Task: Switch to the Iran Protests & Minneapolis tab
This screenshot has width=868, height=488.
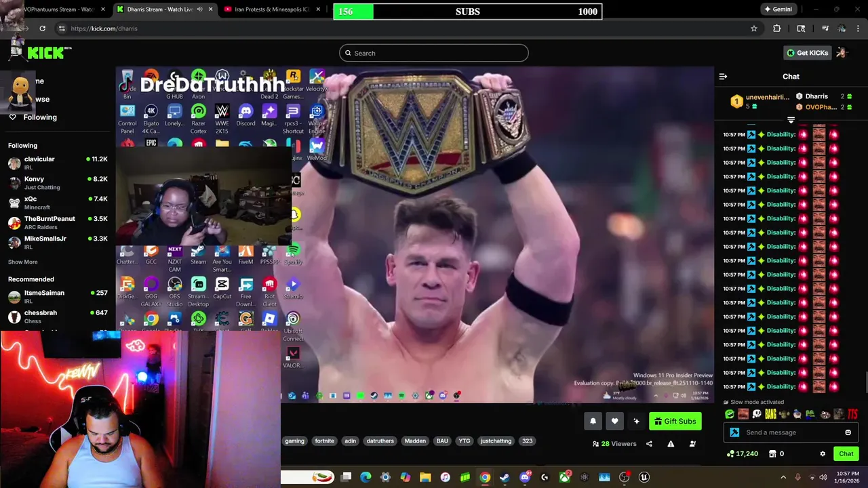Action: (x=272, y=9)
